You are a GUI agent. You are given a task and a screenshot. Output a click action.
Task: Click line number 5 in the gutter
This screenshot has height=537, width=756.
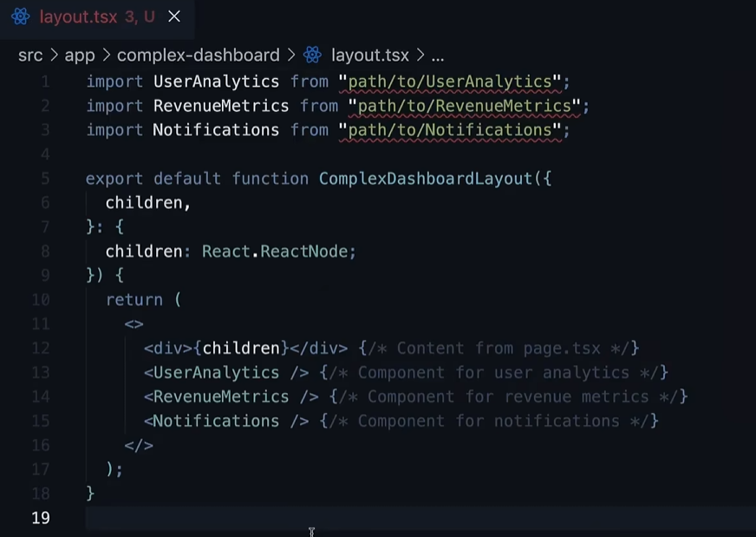click(x=45, y=179)
